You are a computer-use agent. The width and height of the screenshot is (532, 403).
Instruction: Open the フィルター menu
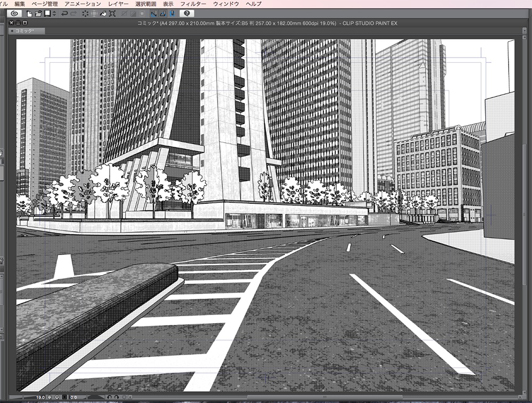point(193,4)
